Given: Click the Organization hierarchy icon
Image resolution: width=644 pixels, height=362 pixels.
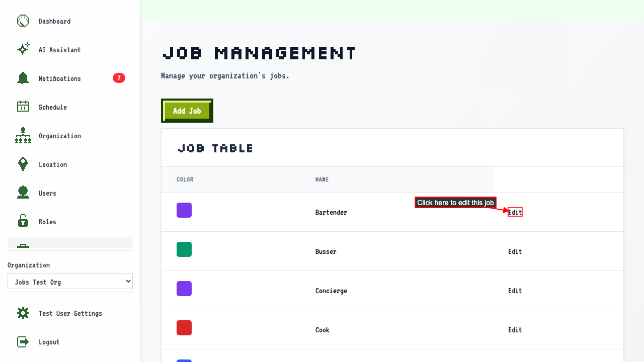Looking at the screenshot, I should tap(23, 135).
